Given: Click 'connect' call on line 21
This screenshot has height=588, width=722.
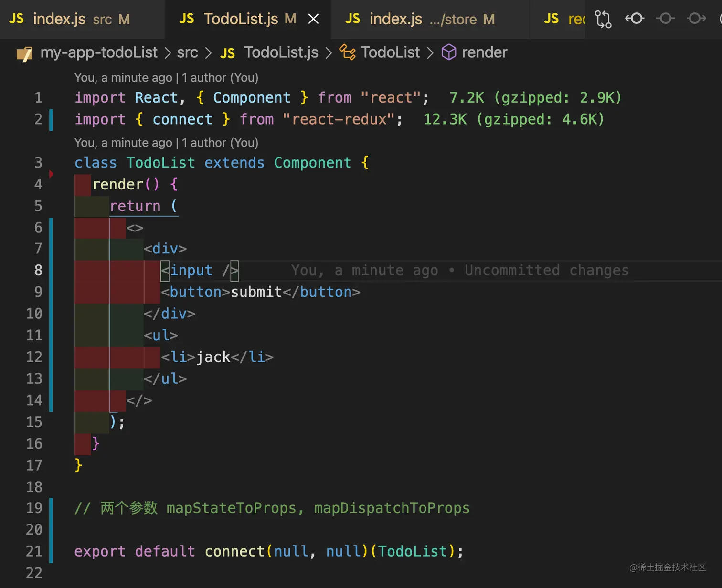Looking at the screenshot, I should (x=234, y=551).
